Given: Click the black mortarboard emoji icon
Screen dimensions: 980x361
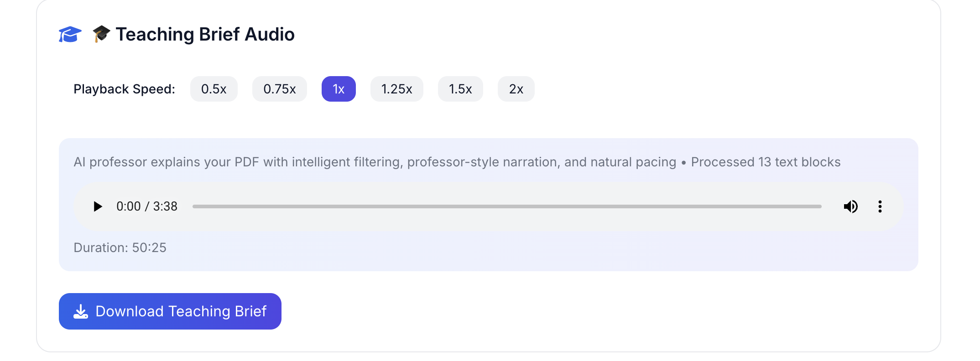Looking at the screenshot, I should click(x=101, y=33).
